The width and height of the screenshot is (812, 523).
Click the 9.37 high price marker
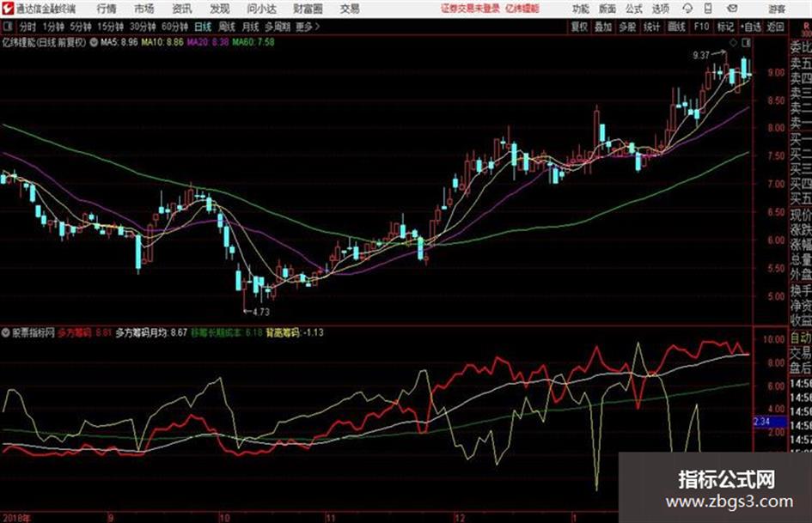(701, 55)
